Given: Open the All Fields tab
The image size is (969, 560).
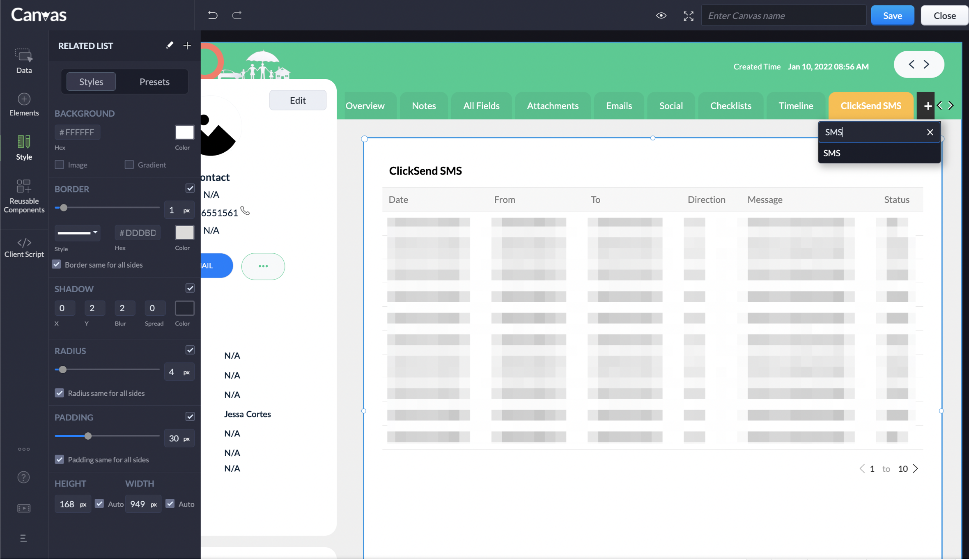Looking at the screenshot, I should (x=481, y=106).
